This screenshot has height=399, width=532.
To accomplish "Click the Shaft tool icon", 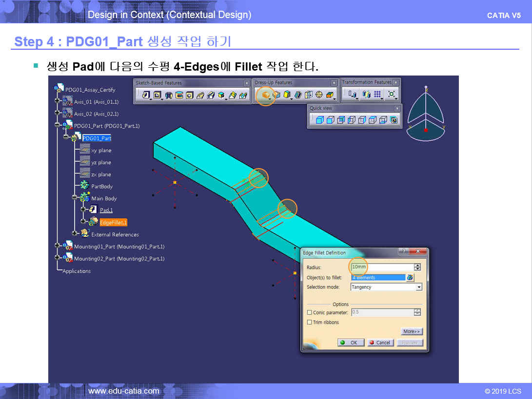I will coord(169,95).
